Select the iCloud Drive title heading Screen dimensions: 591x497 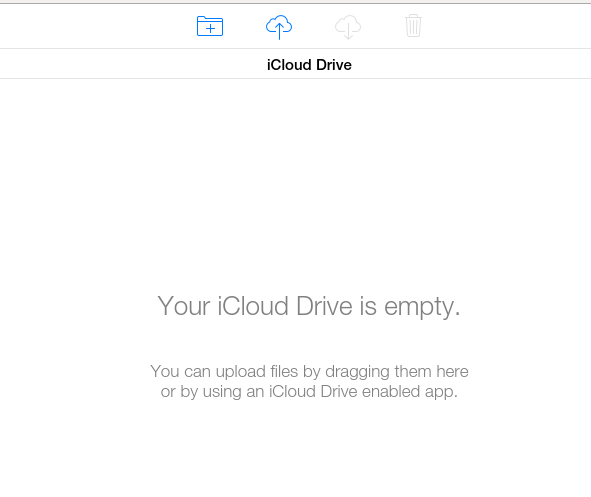[309, 65]
